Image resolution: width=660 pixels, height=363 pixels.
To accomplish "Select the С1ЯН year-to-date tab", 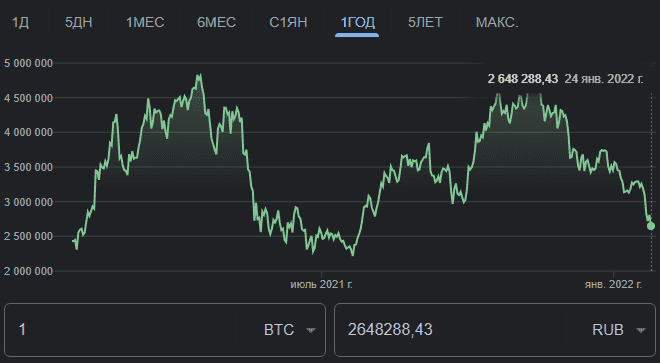I will [x=288, y=22].
